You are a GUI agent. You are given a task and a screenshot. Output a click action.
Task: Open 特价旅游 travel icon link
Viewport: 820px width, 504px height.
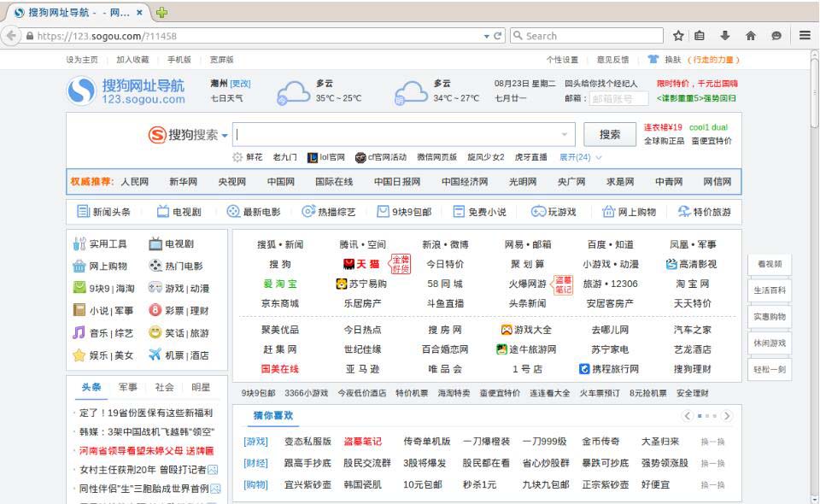pyautogui.click(x=683, y=211)
